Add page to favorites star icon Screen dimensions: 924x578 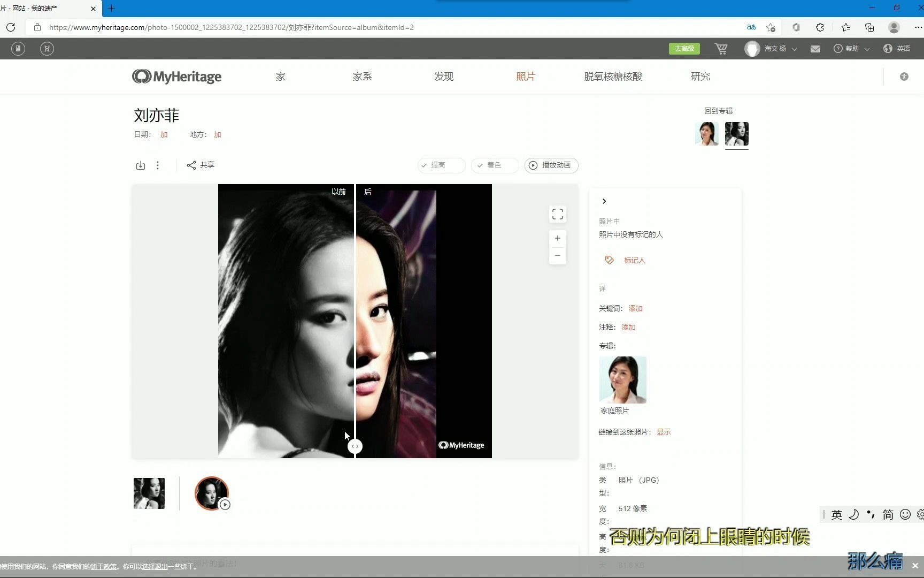771,27
